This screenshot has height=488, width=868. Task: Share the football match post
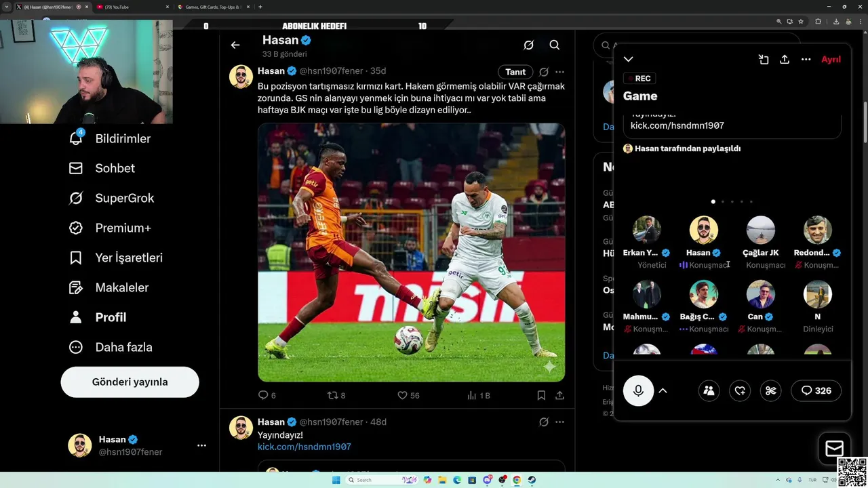click(x=559, y=395)
